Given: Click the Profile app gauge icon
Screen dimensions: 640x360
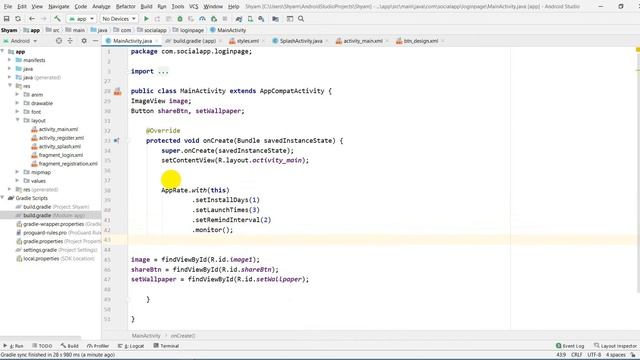Looking at the screenshot, I should (202, 19).
